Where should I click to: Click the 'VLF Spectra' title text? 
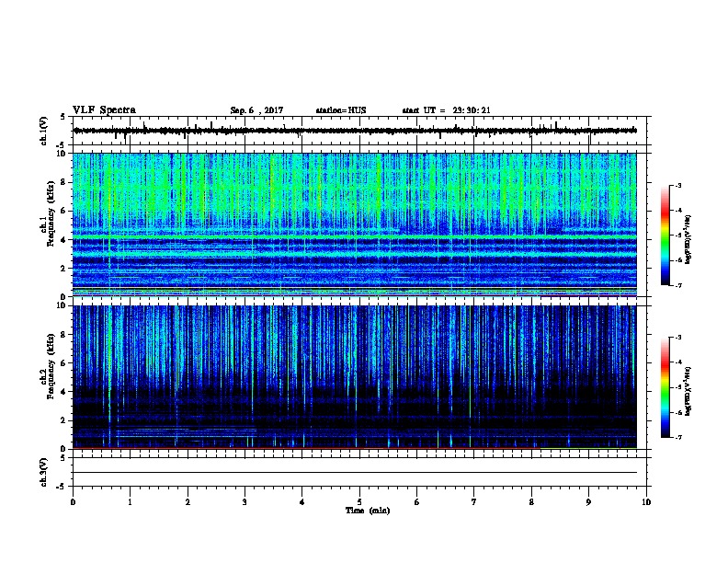104,110
